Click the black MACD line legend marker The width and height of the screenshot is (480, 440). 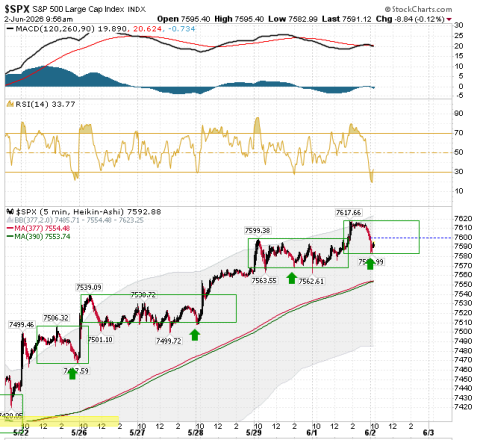coord(10,29)
